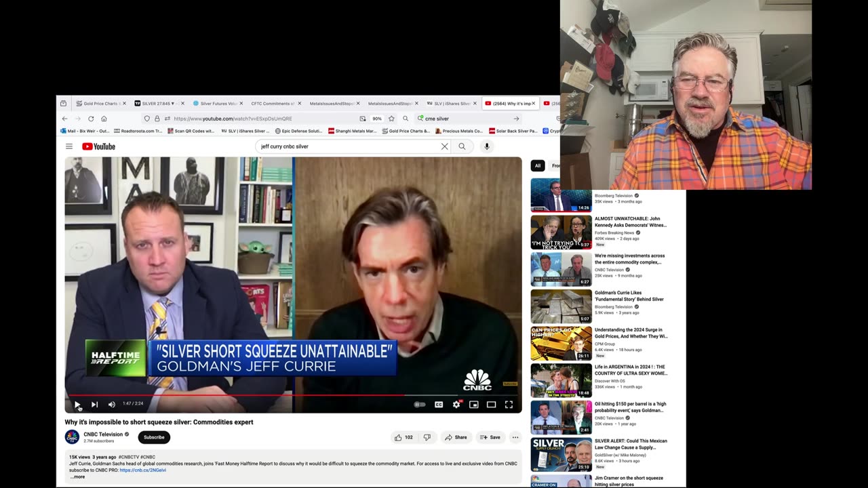Open Solar Back Silver bookmark
The height and width of the screenshot is (488, 868).
(x=514, y=131)
